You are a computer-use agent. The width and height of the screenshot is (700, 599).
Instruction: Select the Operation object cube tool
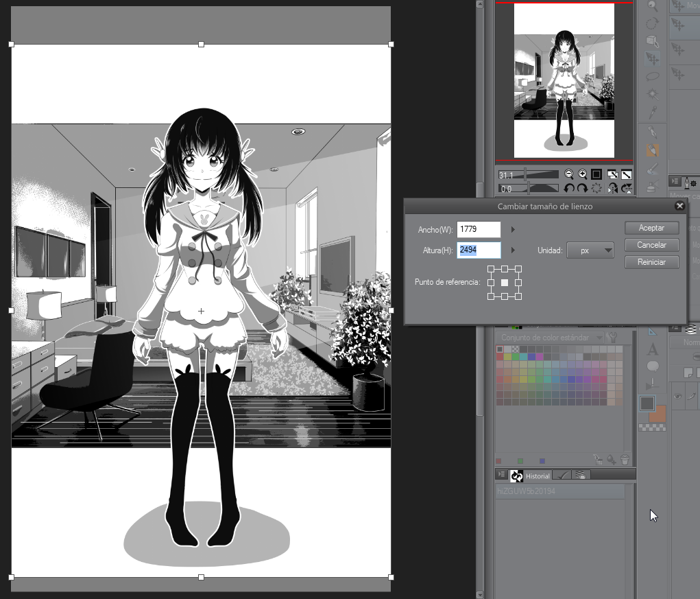pyautogui.click(x=653, y=41)
